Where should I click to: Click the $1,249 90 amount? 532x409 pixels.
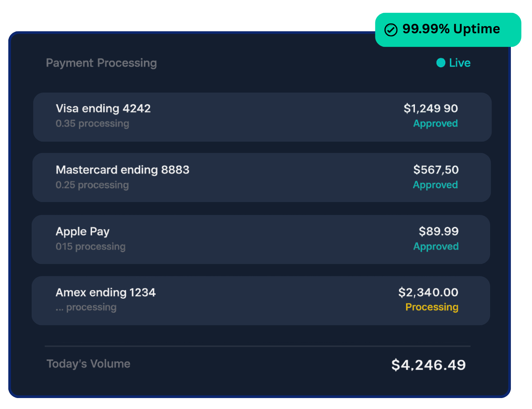click(431, 109)
